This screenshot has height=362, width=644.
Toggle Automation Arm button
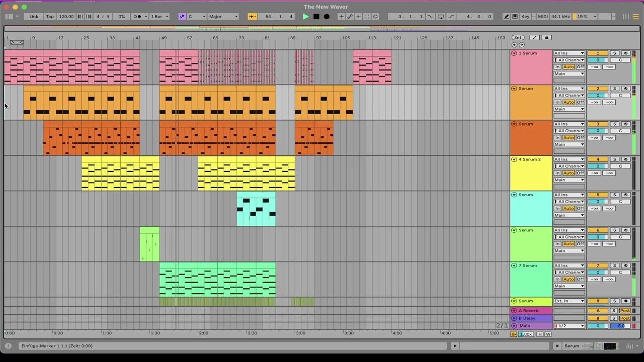350,17
